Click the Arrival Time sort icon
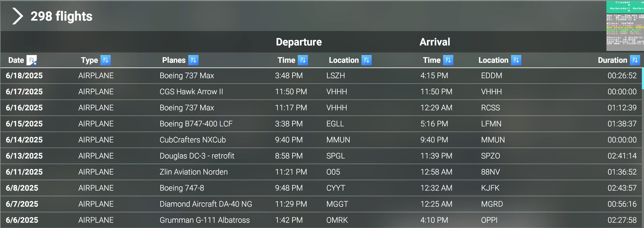 [448, 60]
